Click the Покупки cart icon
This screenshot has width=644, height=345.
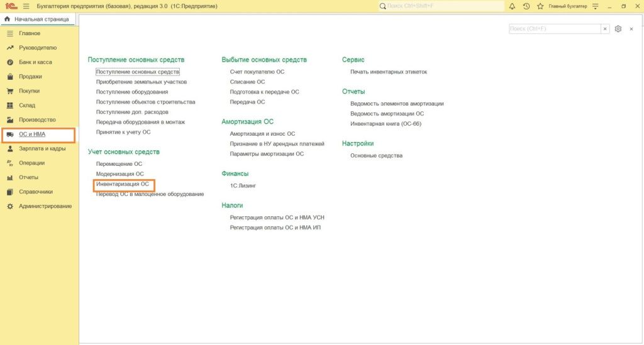click(10, 90)
